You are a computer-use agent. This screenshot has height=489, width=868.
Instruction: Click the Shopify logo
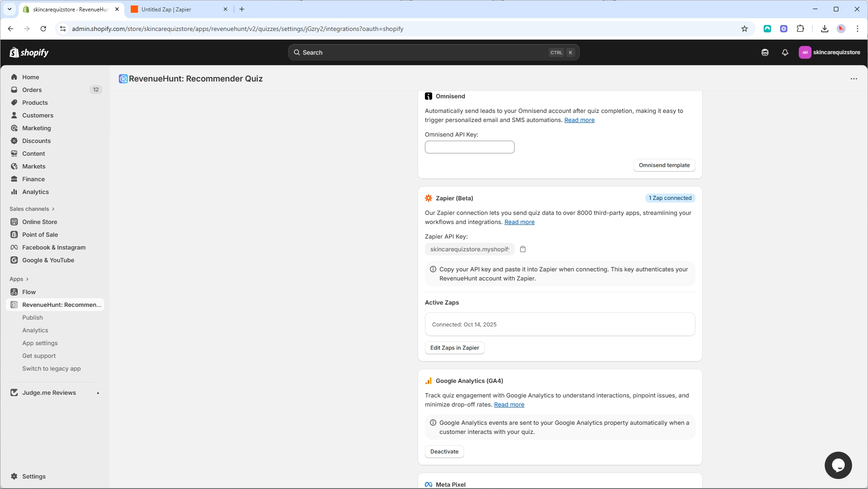tap(29, 52)
